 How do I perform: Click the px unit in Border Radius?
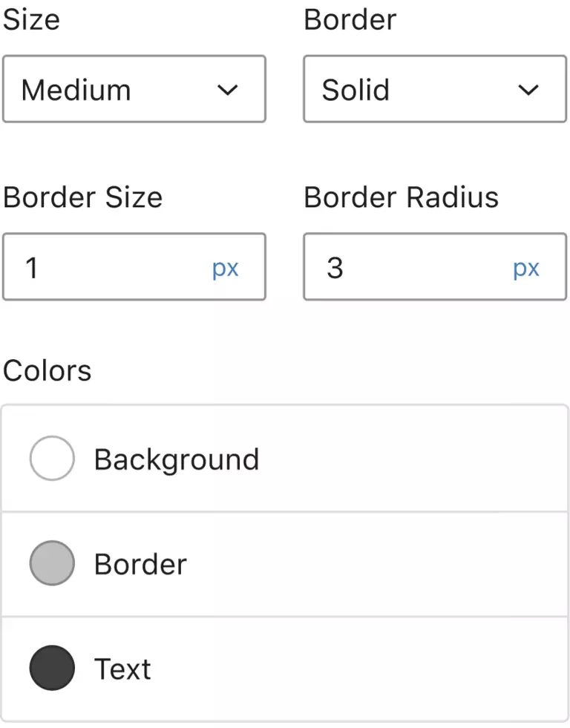pyautogui.click(x=525, y=269)
